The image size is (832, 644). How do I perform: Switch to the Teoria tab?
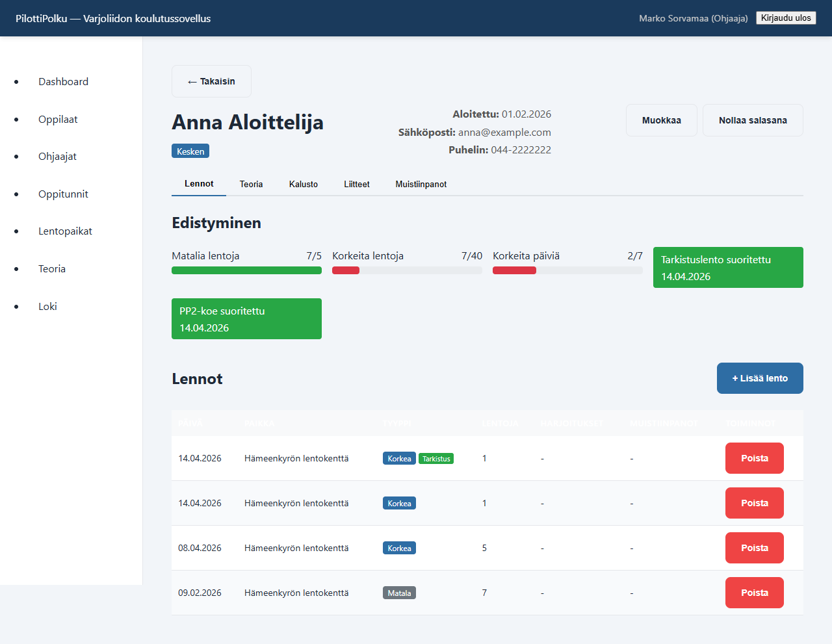pos(251,184)
